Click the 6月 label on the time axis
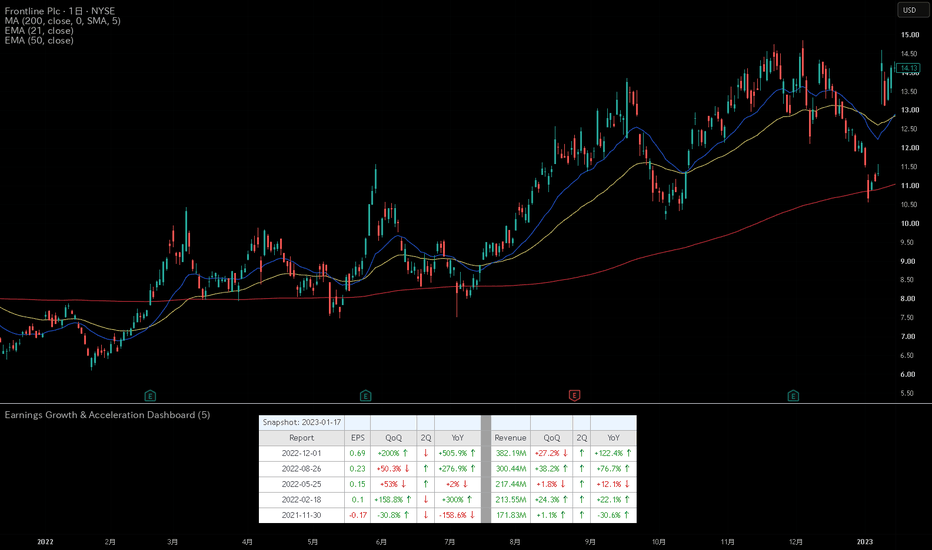 click(381, 542)
